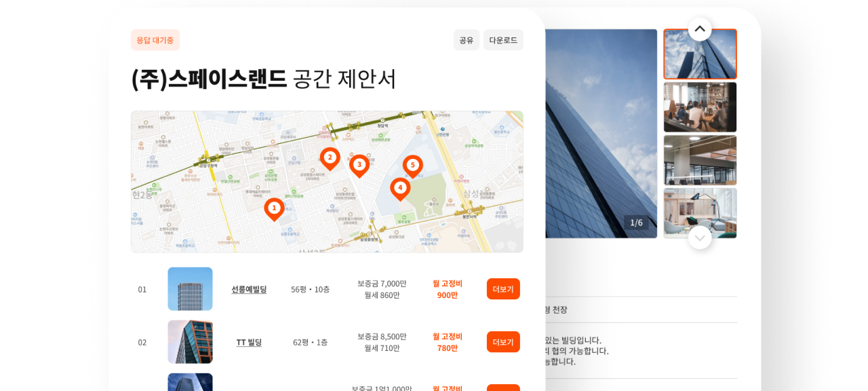Click the TT 빌딩 building photo
The width and height of the screenshot is (868, 391).
190,342
